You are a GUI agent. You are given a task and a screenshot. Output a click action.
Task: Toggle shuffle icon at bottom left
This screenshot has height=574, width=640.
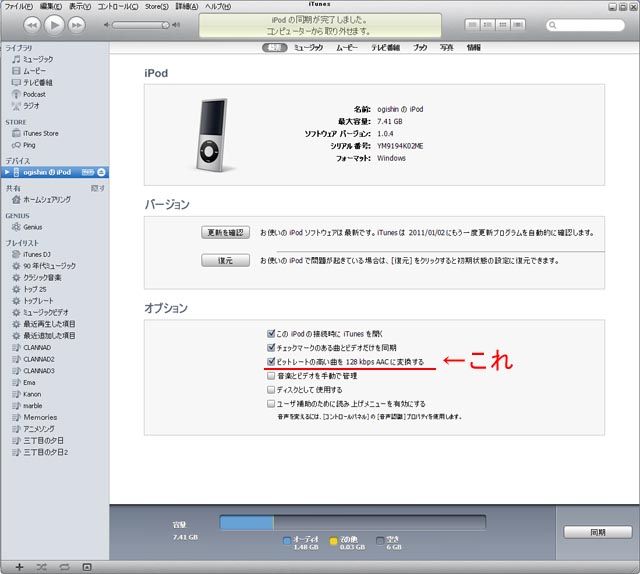pyautogui.click(x=41, y=567)
